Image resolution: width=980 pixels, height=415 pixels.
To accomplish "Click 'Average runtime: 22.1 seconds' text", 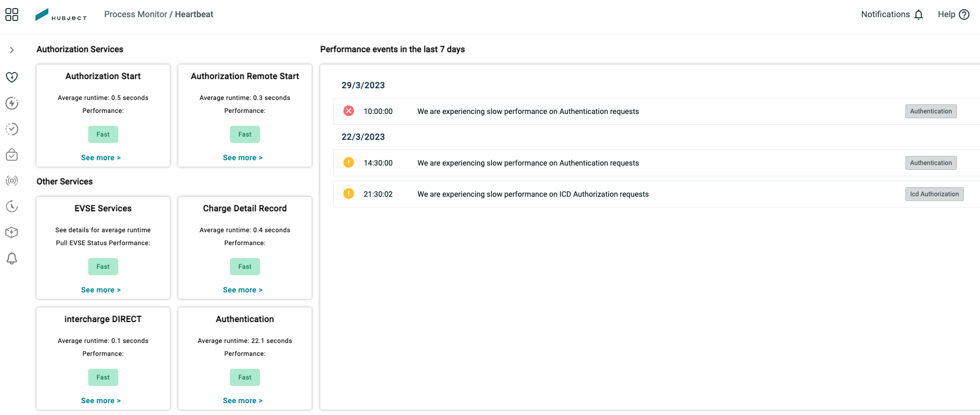I will [245, 341].
